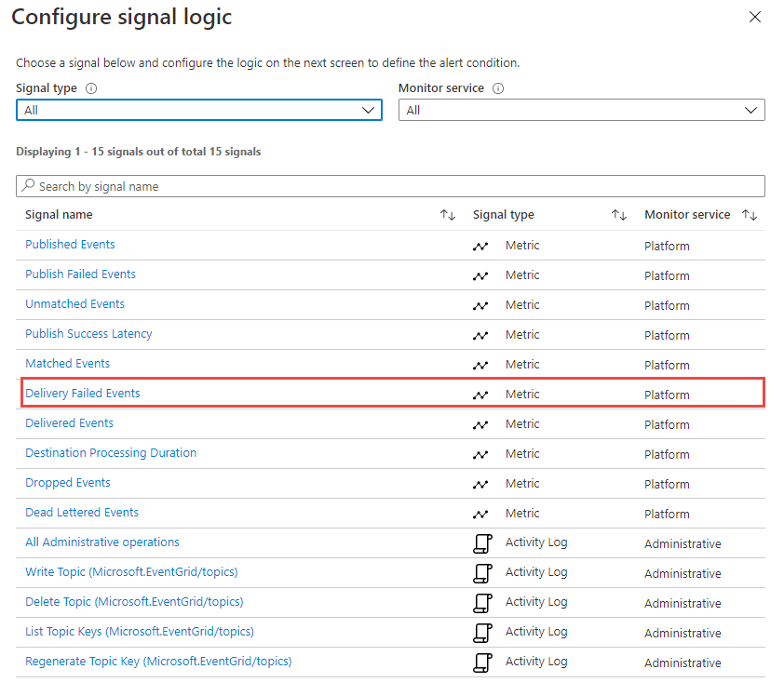Close the Configure signal logic pane
Image resolution: width=784 pixels, height=696 pixels.
(755, 17)
